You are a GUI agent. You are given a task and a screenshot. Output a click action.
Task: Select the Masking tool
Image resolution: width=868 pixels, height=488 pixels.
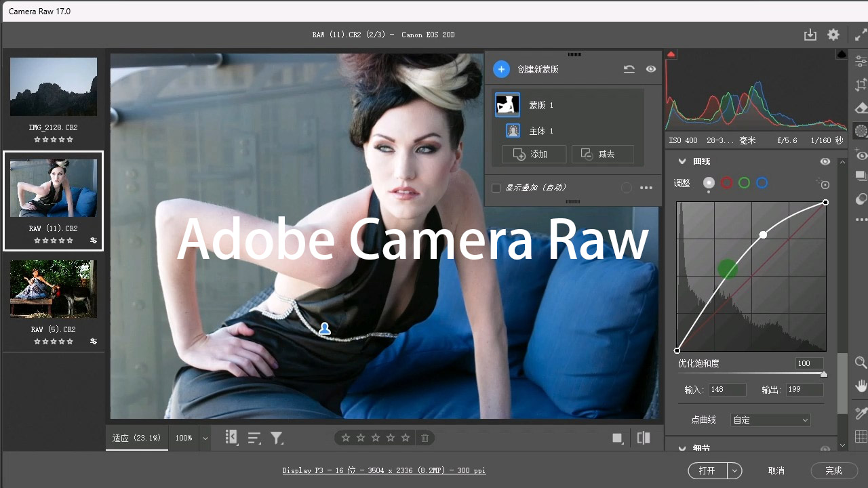860,131
